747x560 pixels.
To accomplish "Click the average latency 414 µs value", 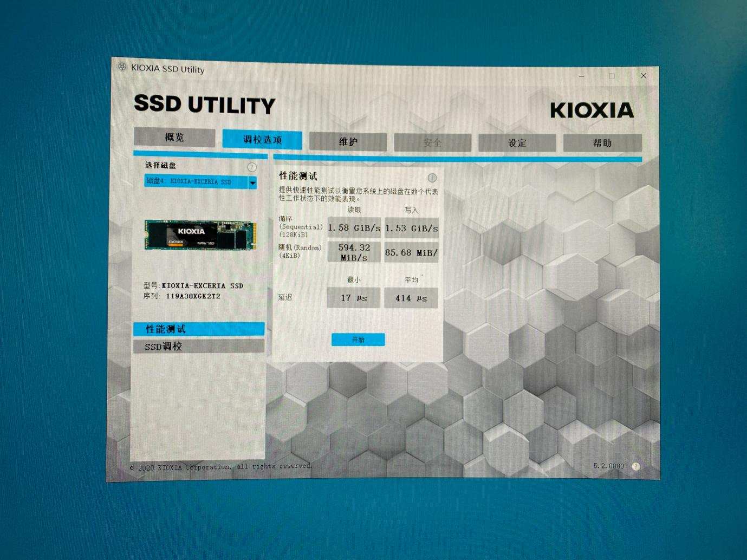I will (x=411, y=298).
